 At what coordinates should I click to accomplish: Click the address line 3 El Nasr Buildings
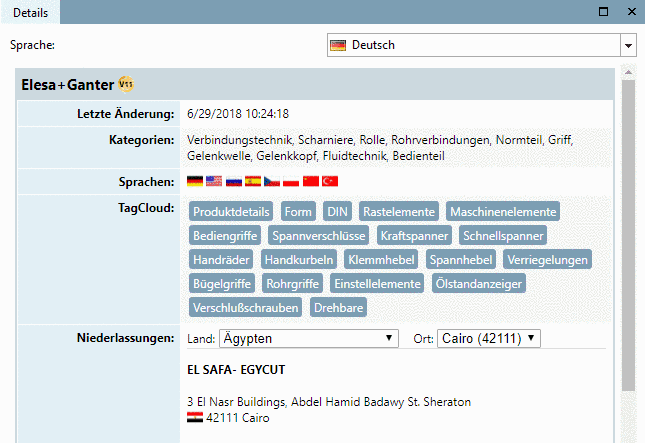(x=329, y=402)
